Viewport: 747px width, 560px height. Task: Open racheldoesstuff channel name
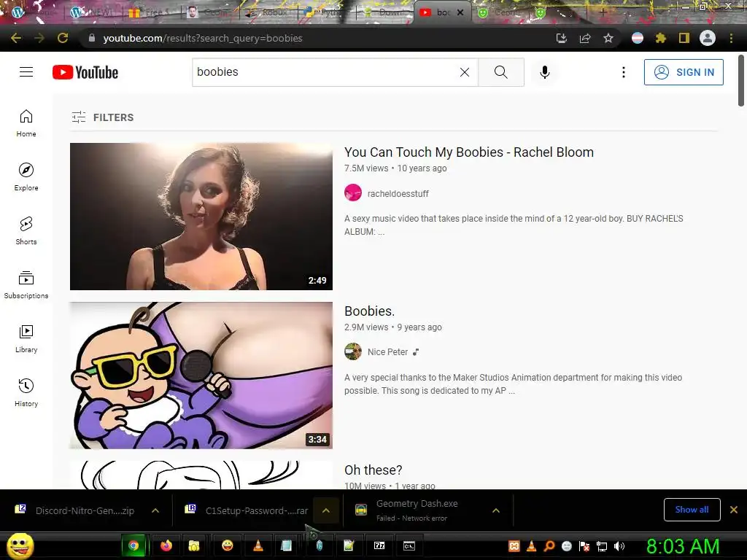[398, 194]
